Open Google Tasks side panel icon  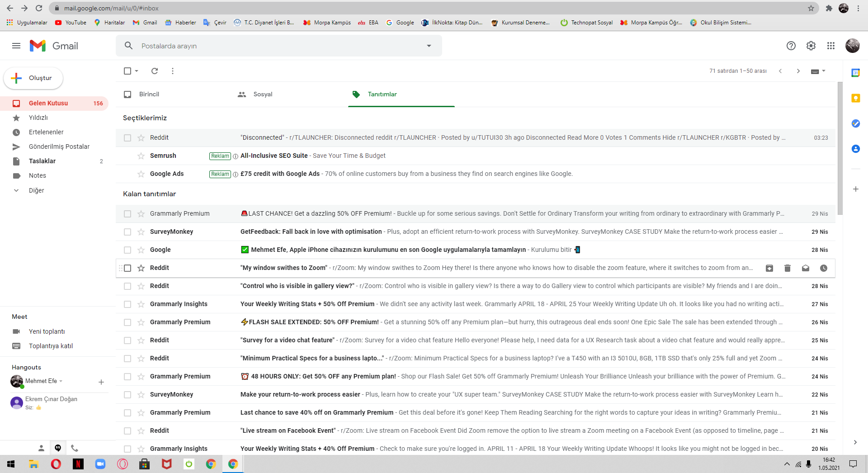tap(856, 123)
